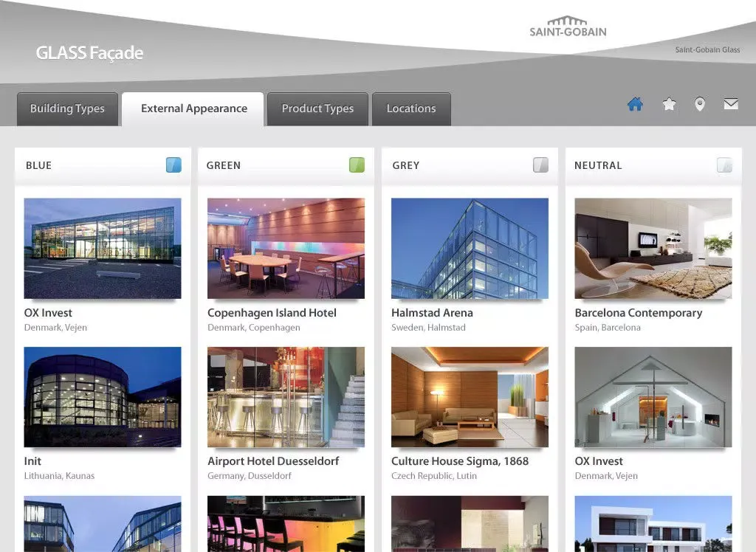This screenshot has height=552, width=756.
Task: Open the map pin locations icon
Action: pos(700,103)
